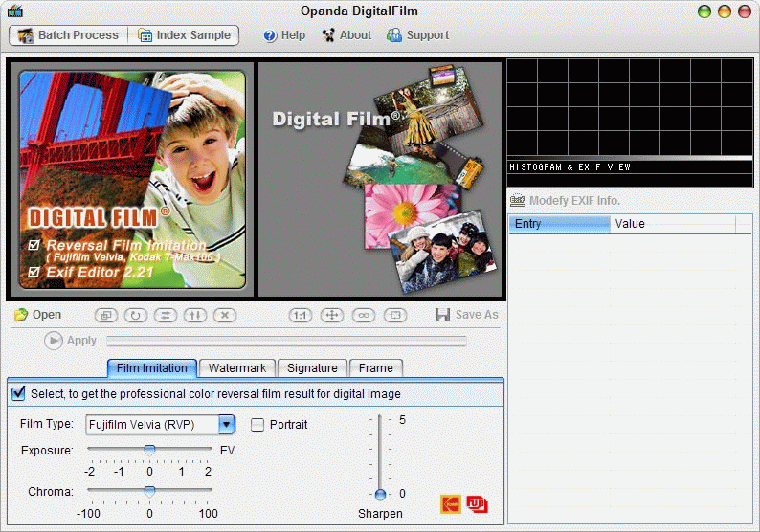Click the orange window button
The height and width of the screenshot is (532, 760).
pyautogui.click(x=725, y=11)
